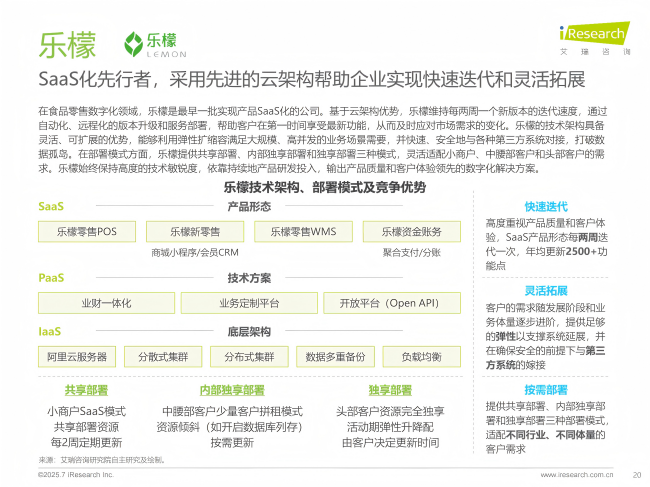Click the 乐檬零售WMS box
The width and height of the screenshot is (650, 487).
(x=303, y=231)
